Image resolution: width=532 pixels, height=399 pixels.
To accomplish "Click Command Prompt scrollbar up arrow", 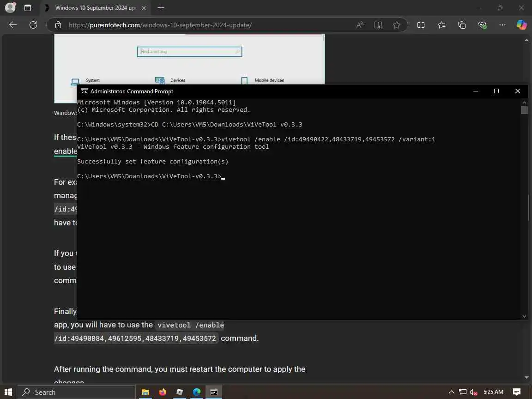I will coord(524,102).
